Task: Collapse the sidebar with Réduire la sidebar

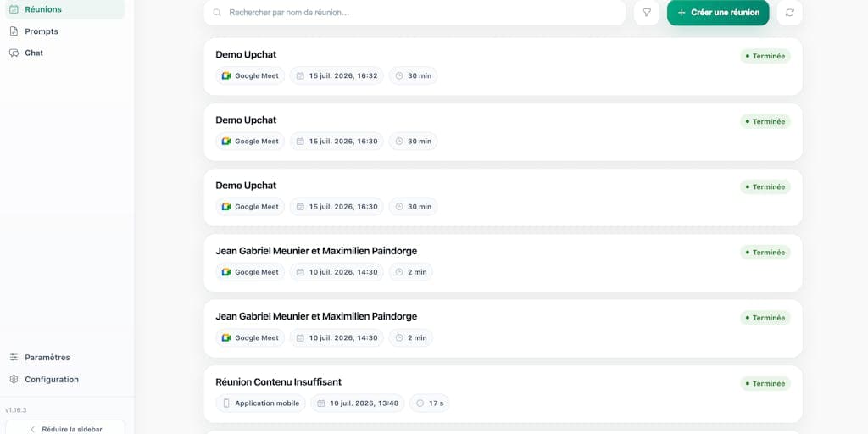Action: pos(65,428)
